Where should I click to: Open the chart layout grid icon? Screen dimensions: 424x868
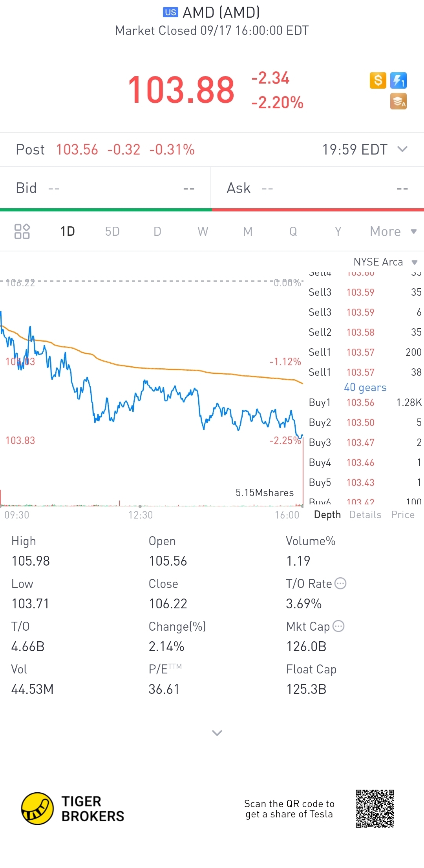click(x=22, y=231)
